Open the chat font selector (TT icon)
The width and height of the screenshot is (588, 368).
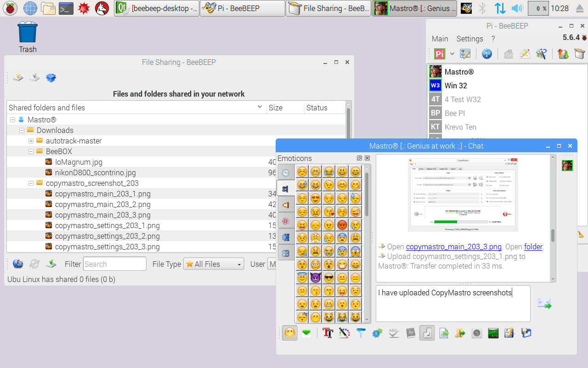point(328,333)
